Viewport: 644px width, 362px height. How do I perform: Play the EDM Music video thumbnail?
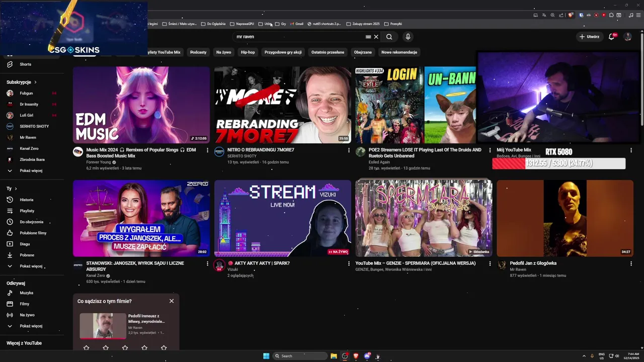(141, 105)
